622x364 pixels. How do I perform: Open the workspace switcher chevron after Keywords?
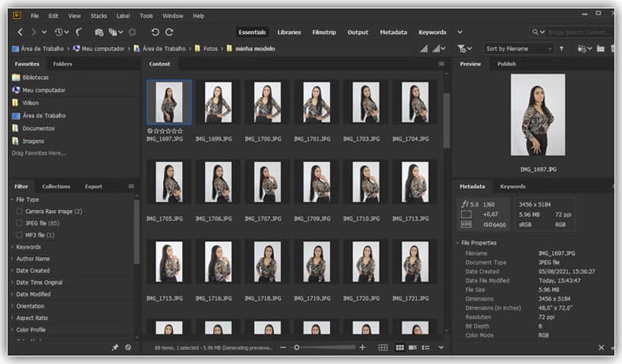460,32
